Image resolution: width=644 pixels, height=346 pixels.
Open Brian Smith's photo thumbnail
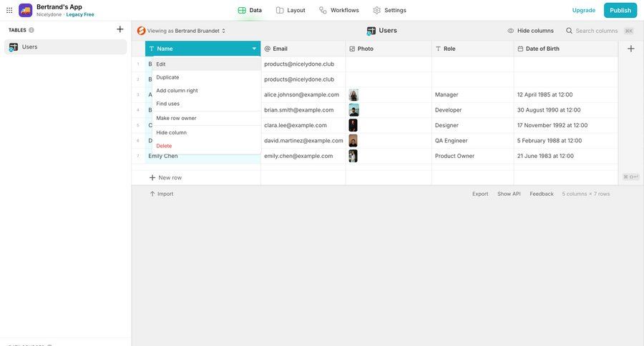click(x=353, y=110)
